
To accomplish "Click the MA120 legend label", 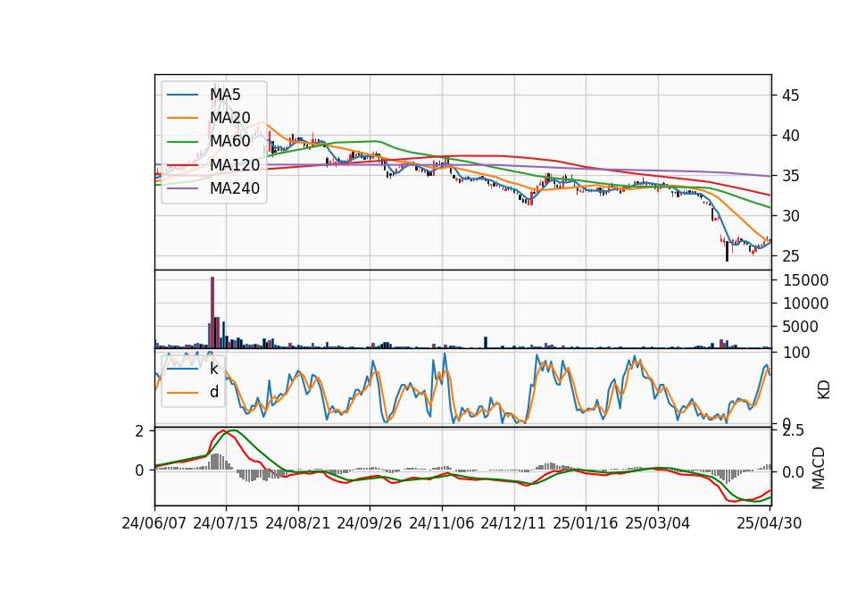I will (x=235, y=164).
